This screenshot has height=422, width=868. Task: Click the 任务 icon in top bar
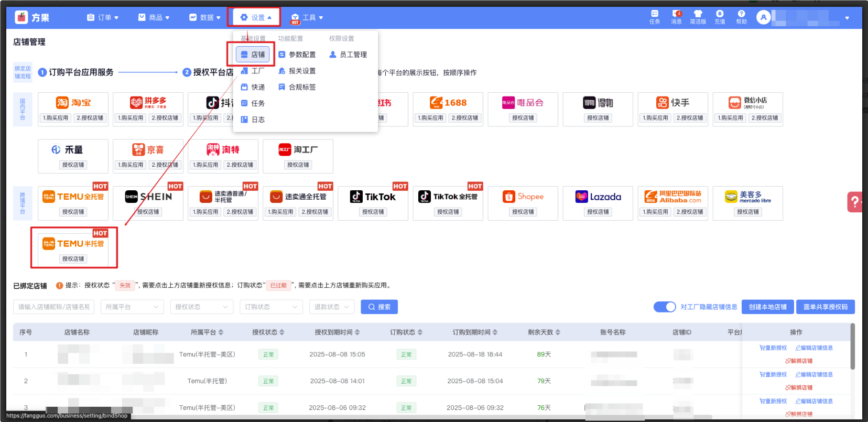pyautogui.click(x=654, y=14)
